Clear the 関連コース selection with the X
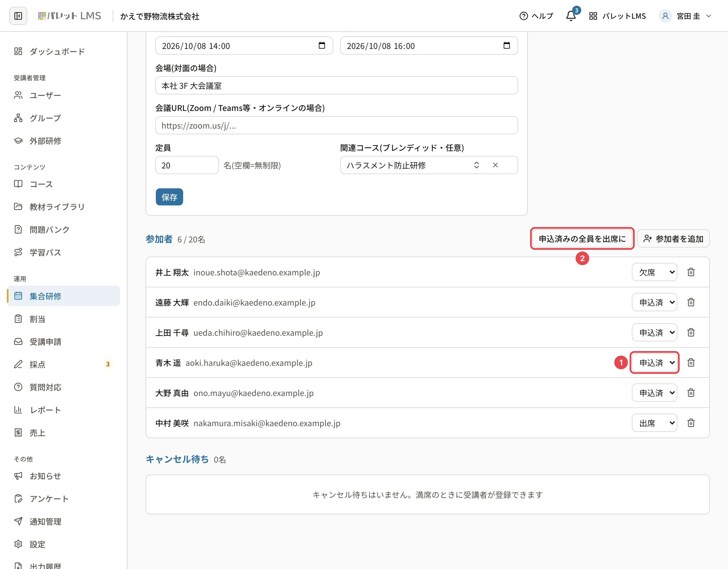Image resolution: width=728 pixels, height=569 pixels. click(495, 165)
